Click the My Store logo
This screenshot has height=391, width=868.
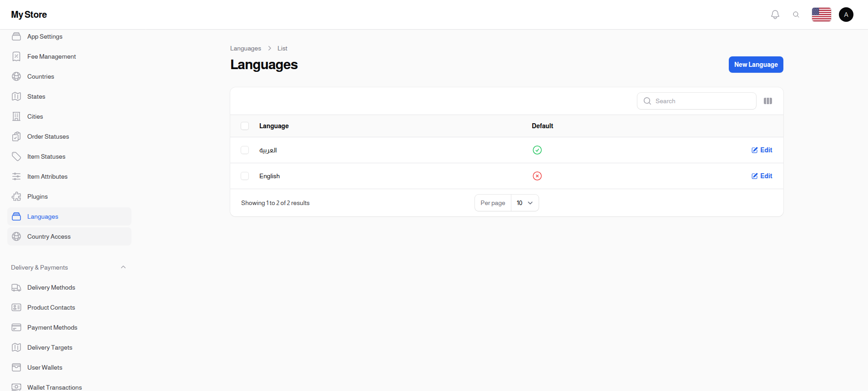coord(29,15)
